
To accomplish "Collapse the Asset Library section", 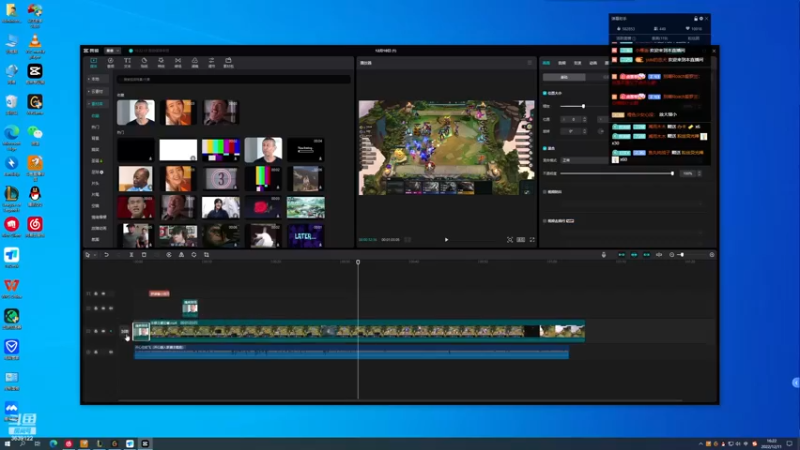I will (x=96, y=104).
